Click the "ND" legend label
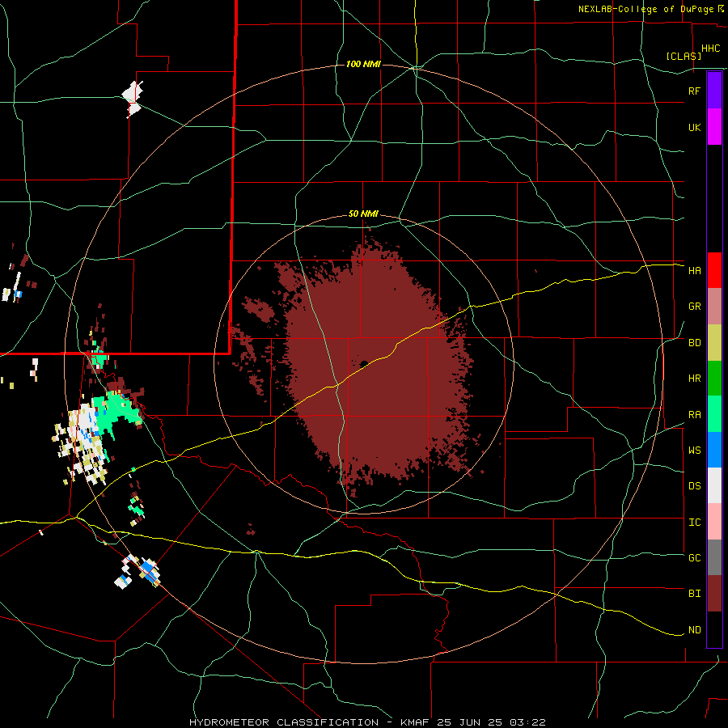Image resolution: width=728 pixels, height=728 pixels. pos(694,630)
